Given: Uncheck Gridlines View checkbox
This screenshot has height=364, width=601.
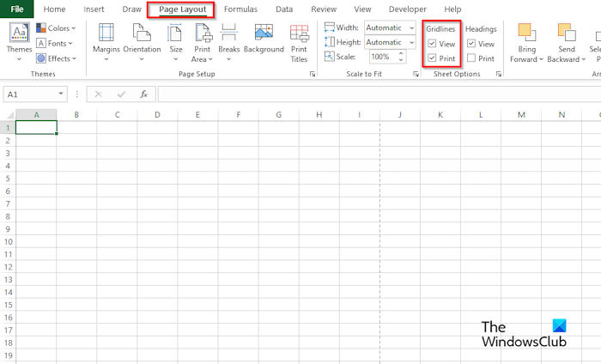Looking at the screenshot, I should (x=432, y=43).
